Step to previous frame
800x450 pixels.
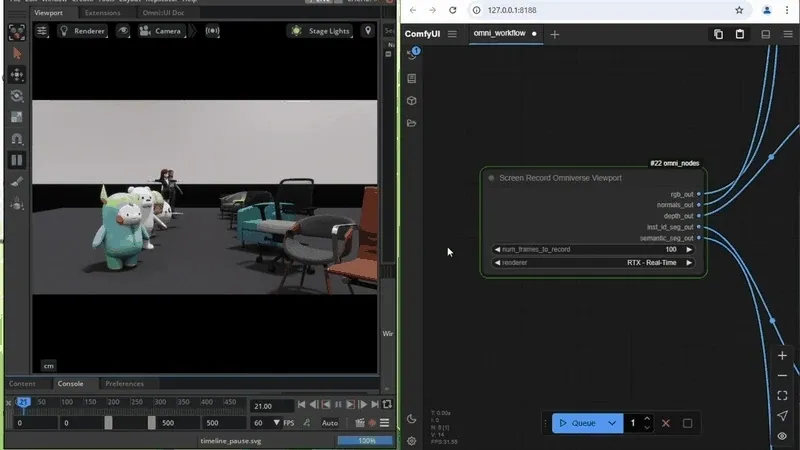(314, 405)
